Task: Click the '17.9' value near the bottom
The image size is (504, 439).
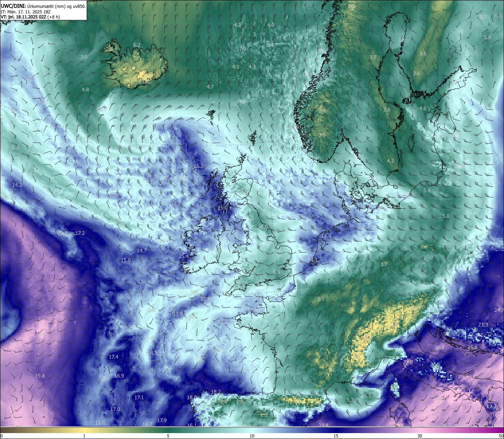Action: coord(162,420)
